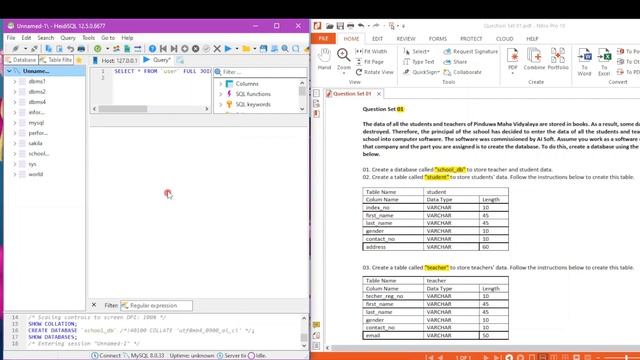Click the helper panel Filter search box

click(260, 72)
